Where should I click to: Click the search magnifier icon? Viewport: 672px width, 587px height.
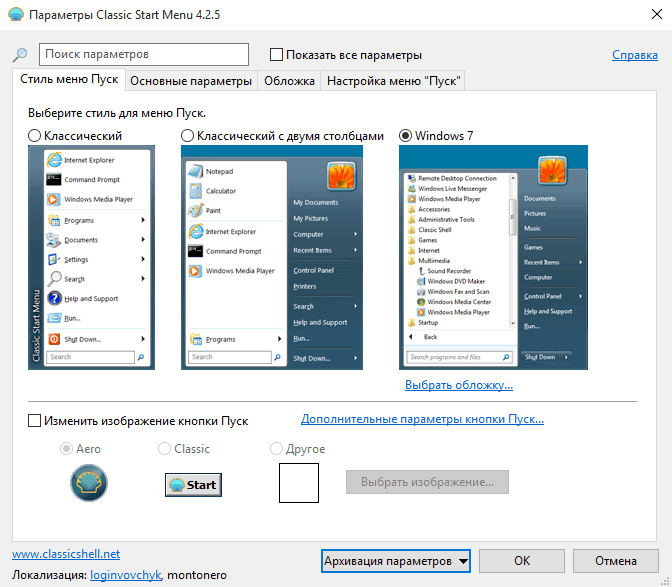(x=20, y=54)
